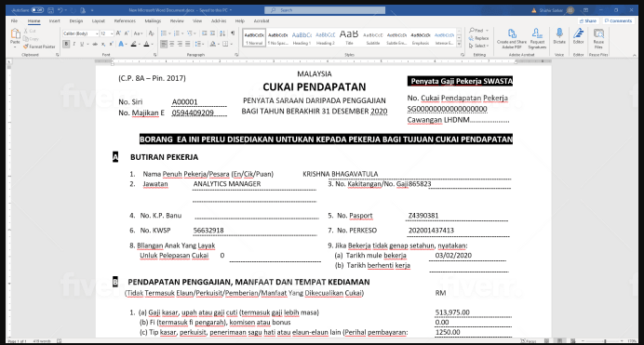
Task: Apply the Subtitle style
Action: coord(373,38)
